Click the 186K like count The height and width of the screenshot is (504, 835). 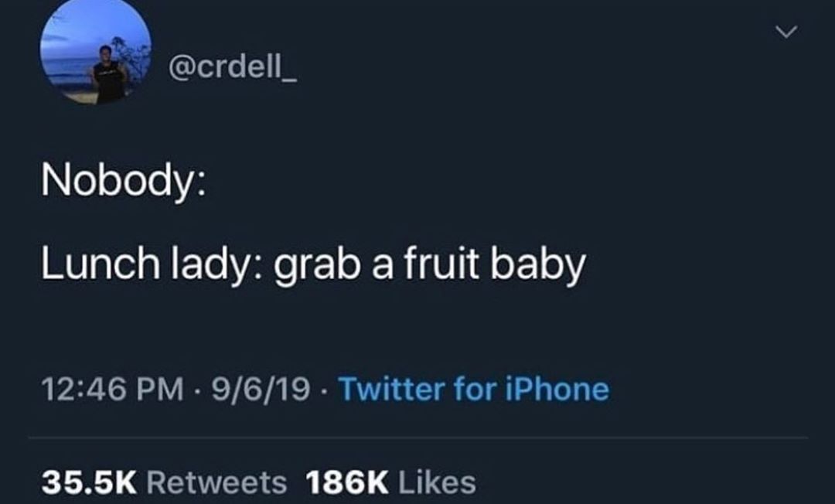346,483
